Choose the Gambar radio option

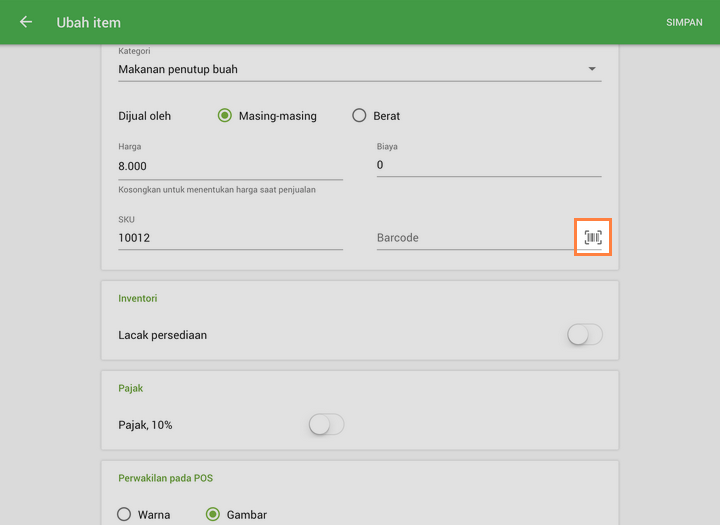(213, 515)
